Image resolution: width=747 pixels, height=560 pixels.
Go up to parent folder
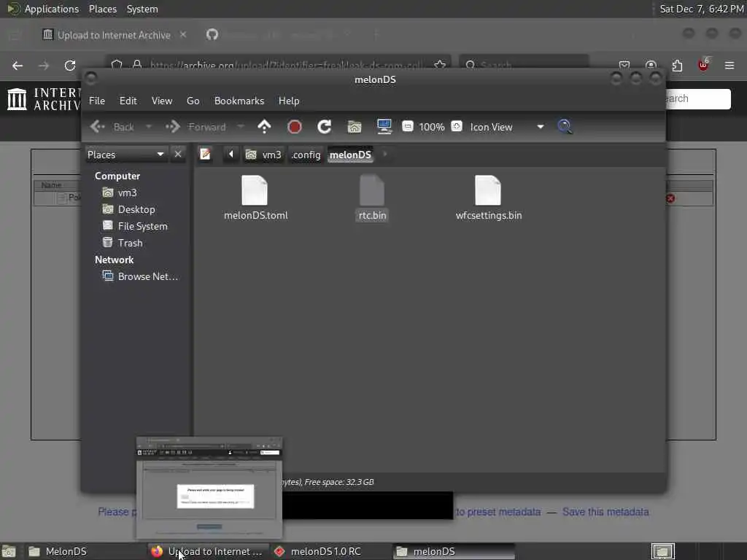point(264,127)
